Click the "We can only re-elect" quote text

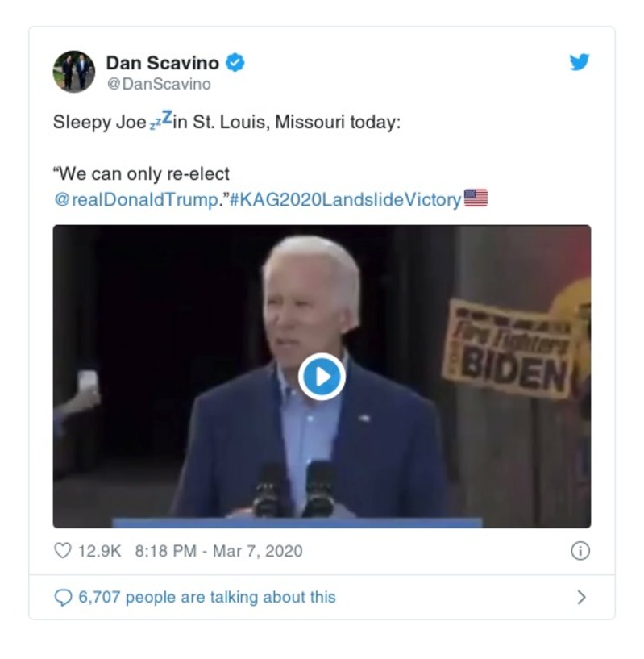point(141,174)
